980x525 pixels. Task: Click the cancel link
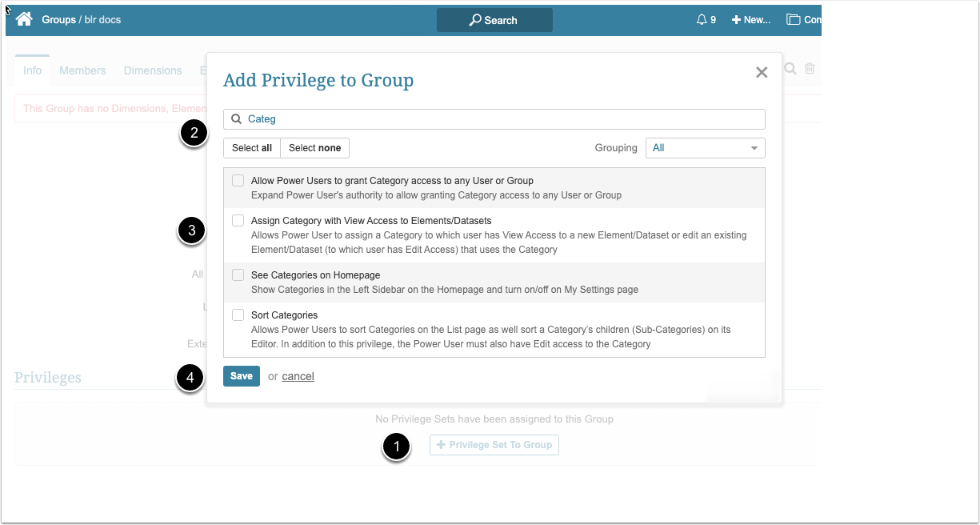pos(298,376)
